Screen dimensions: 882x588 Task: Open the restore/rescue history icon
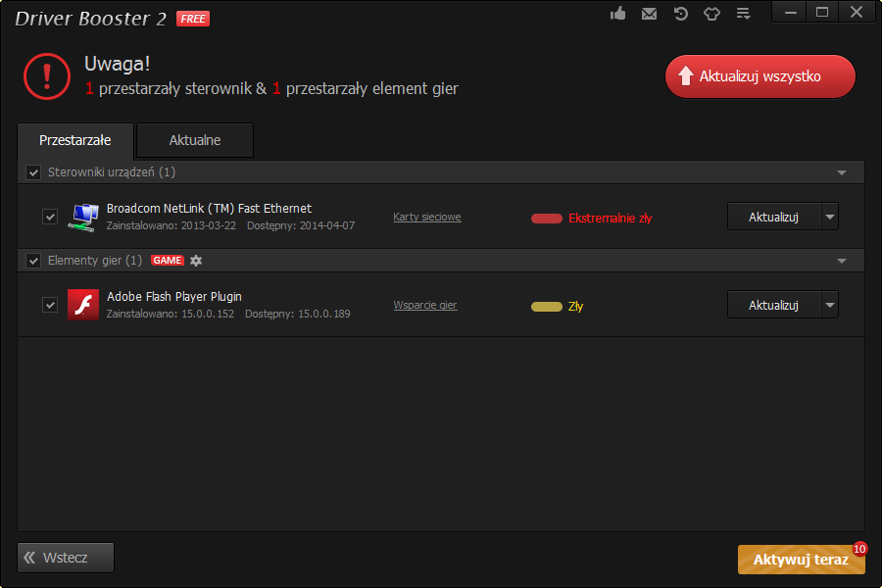(x=681, y=14)
